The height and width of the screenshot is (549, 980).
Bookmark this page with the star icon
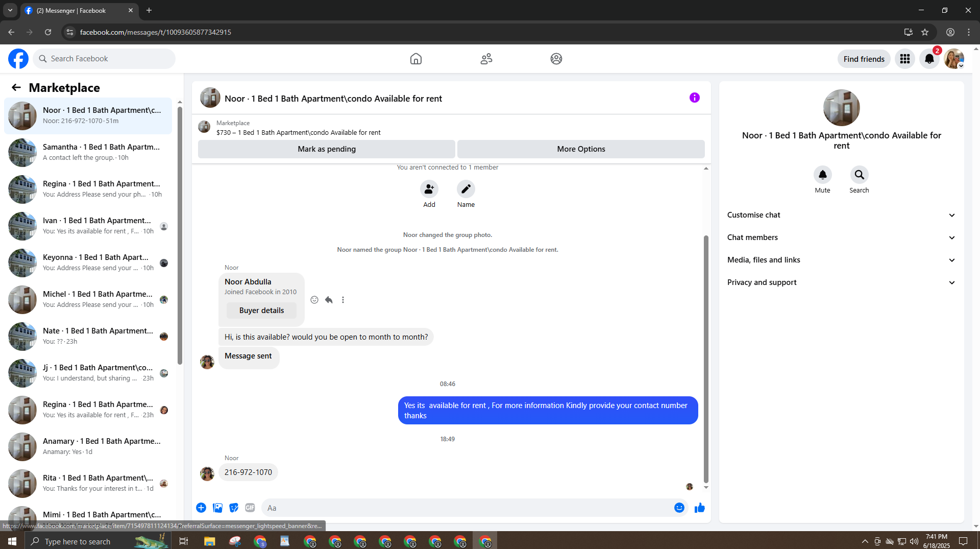pos(925,32)
